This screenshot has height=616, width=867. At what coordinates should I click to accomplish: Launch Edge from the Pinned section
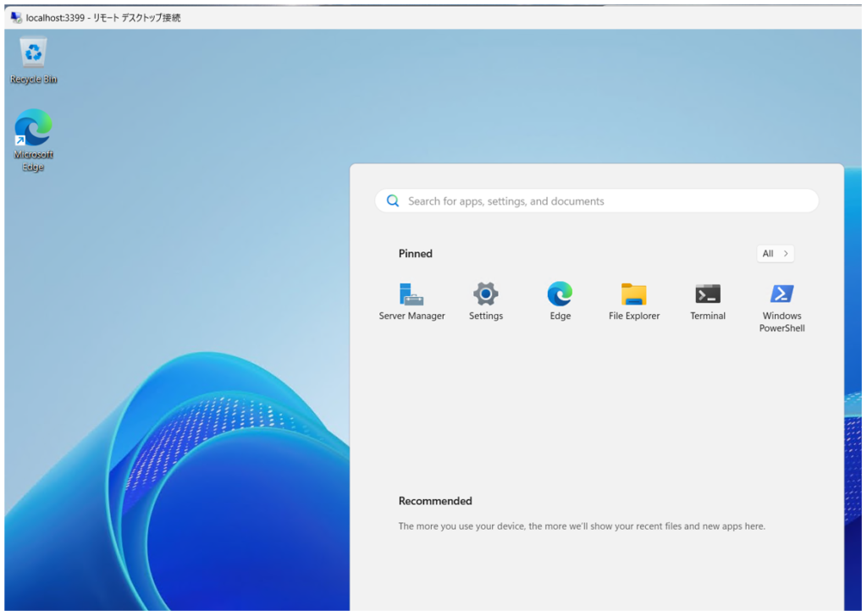(x=560, y=294)
